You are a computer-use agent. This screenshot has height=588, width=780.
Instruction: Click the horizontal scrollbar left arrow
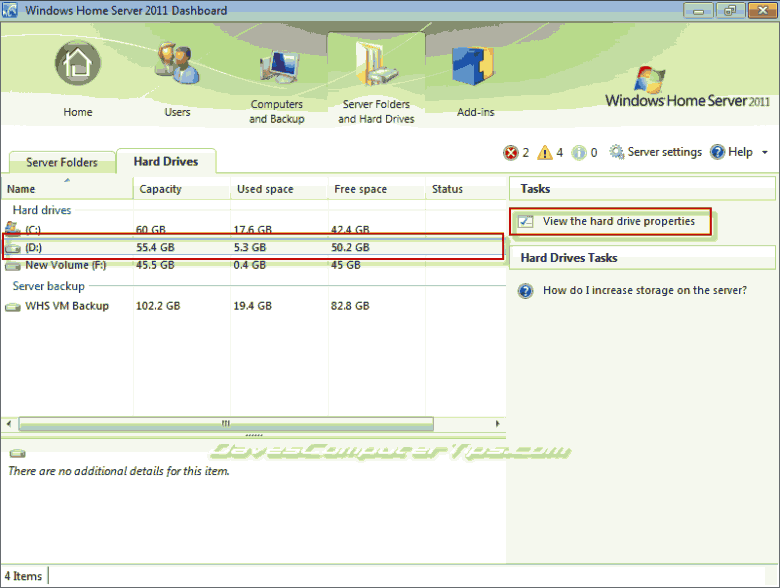(9, 424)
